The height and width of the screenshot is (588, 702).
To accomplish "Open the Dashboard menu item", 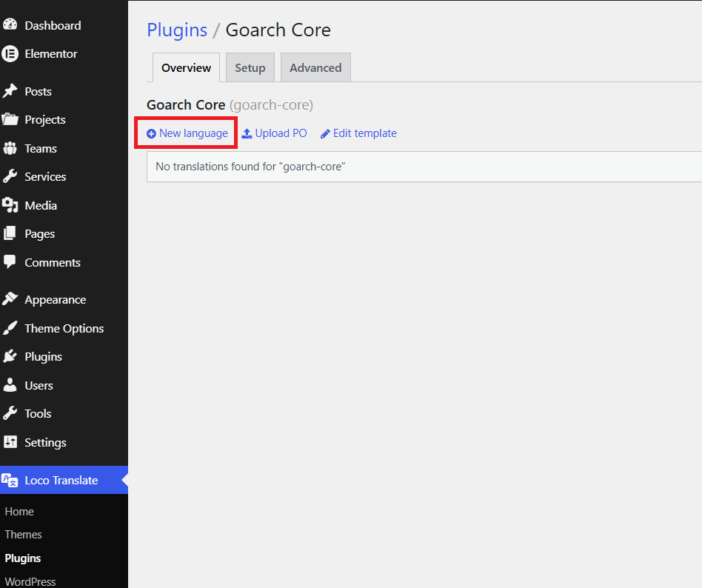I will point(64,25).
